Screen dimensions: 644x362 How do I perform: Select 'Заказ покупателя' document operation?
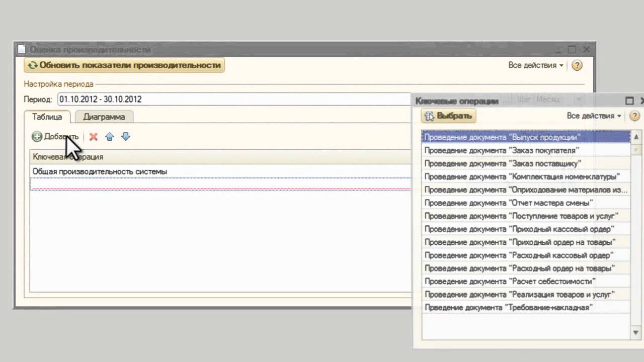526,150
